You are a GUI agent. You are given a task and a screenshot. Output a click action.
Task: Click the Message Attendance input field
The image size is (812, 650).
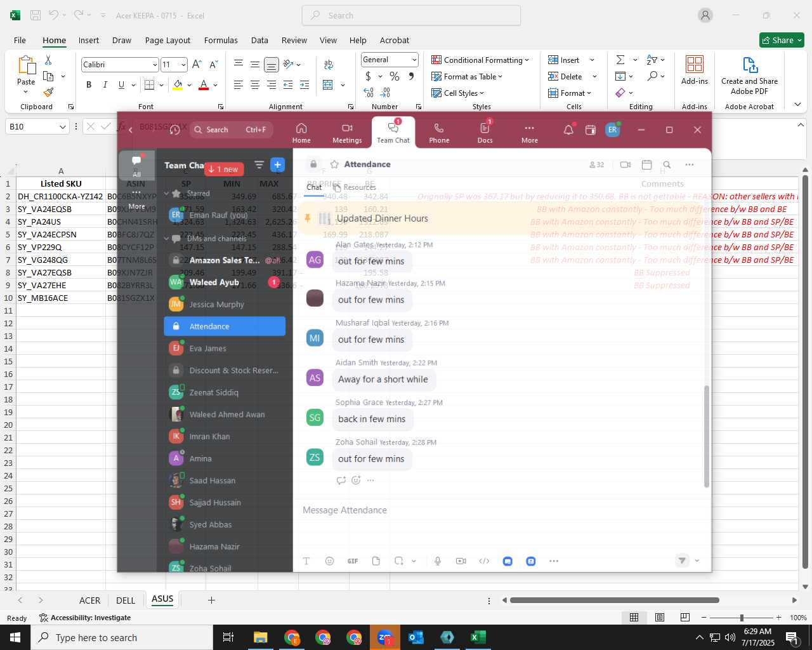tap(501, 510)
